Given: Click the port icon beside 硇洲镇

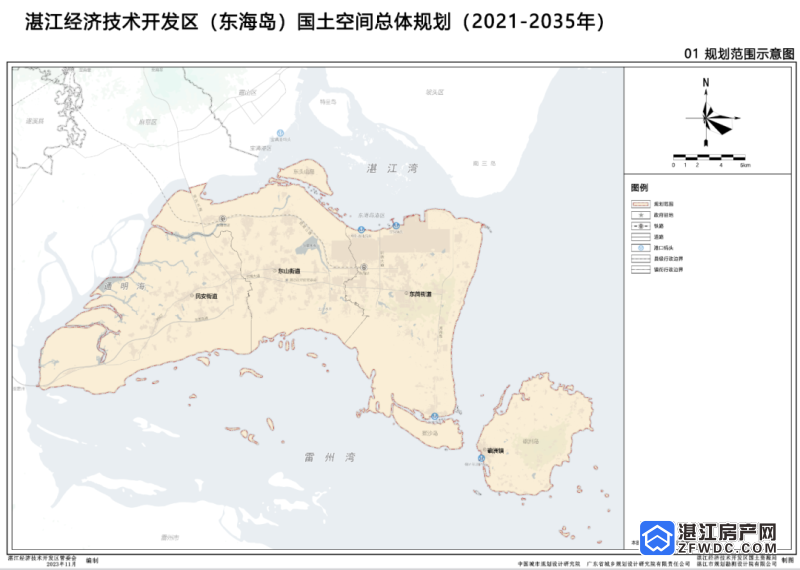Looking at the screenshot, I should click(481, 459).
